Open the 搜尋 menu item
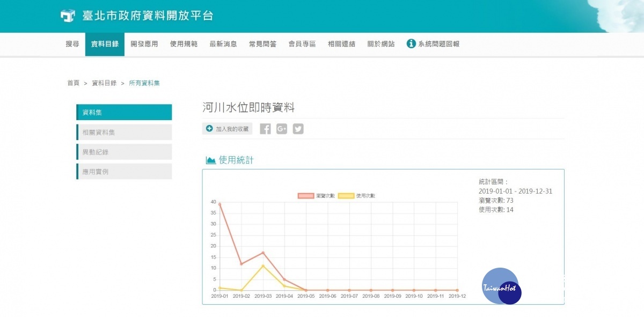Screen dimensions: 644x317 [72, 44]
